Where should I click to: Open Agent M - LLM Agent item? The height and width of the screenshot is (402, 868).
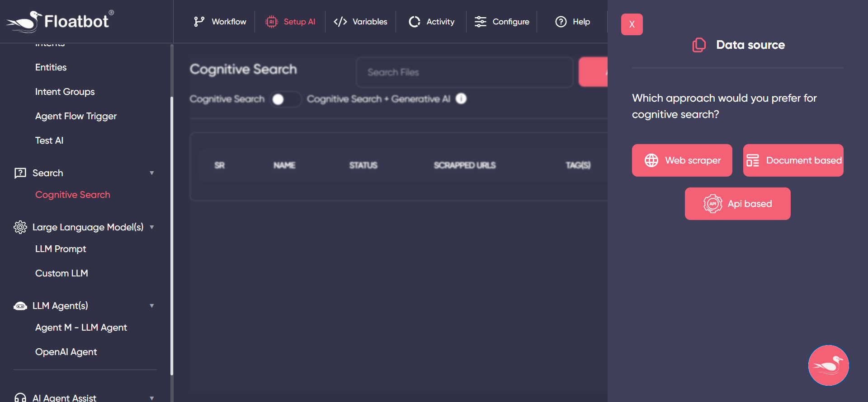tap(81, 327)
